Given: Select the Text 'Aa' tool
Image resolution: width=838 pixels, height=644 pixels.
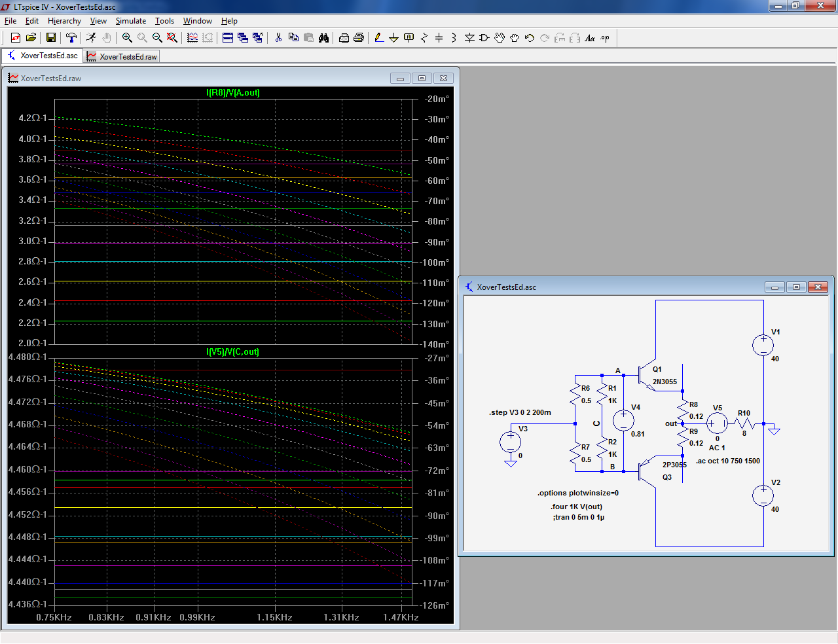Looking at the screenshot, I should [590, 38].
